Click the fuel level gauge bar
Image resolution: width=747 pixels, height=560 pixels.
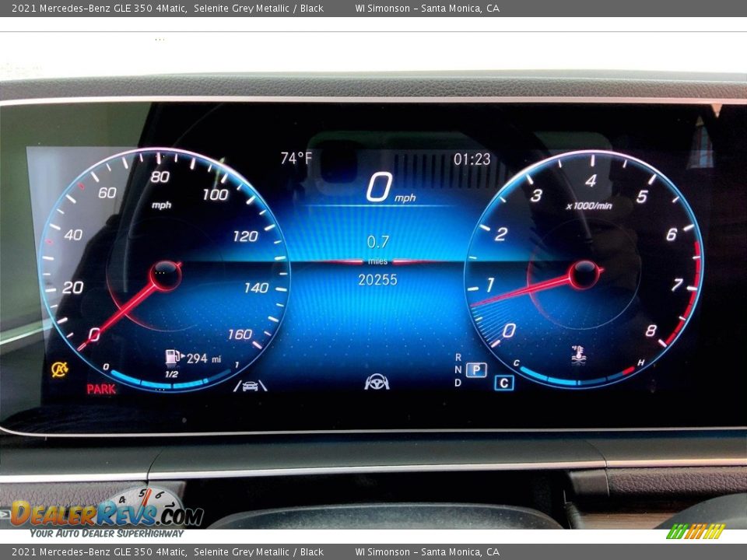[170, 380]
